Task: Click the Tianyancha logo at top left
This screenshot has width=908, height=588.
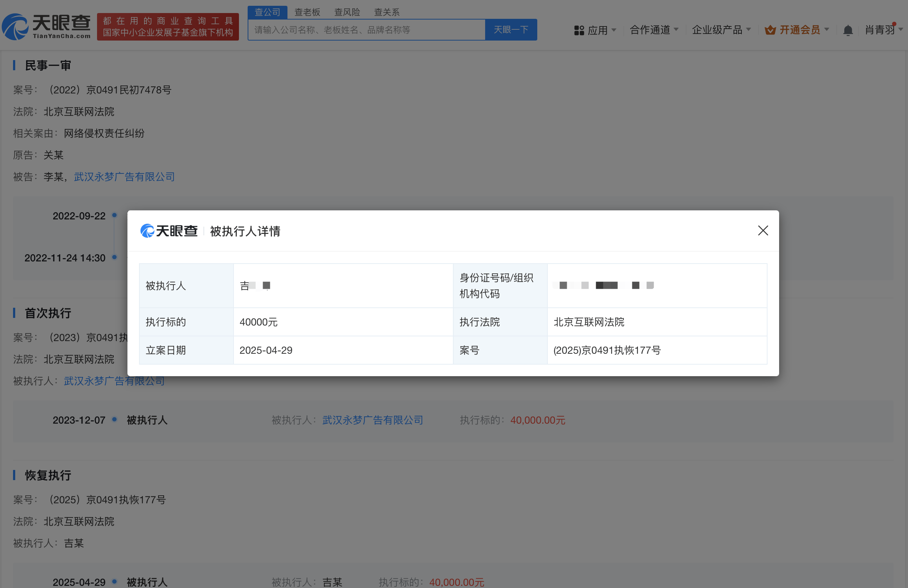Action: (46, 26)
